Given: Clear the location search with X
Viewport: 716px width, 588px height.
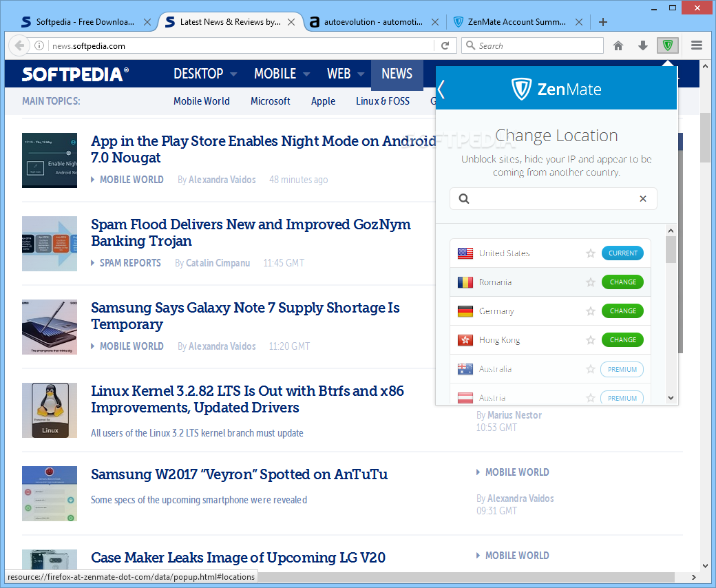Looking at the screenshot, I should click(x=643, y=198).
